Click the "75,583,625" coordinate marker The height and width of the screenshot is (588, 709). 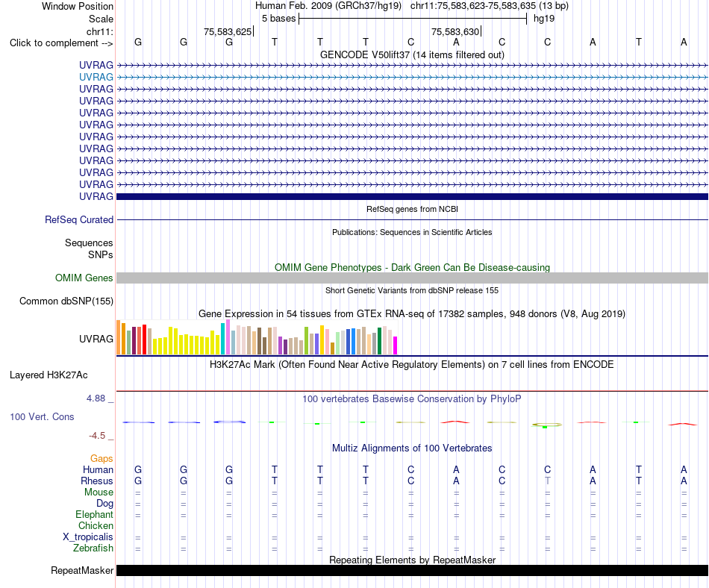[228, 31]
